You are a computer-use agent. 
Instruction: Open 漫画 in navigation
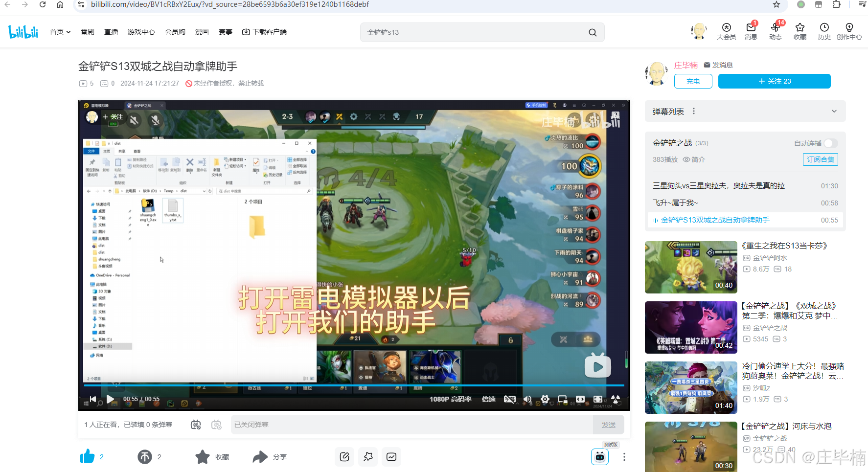click(x=202, y=32)
